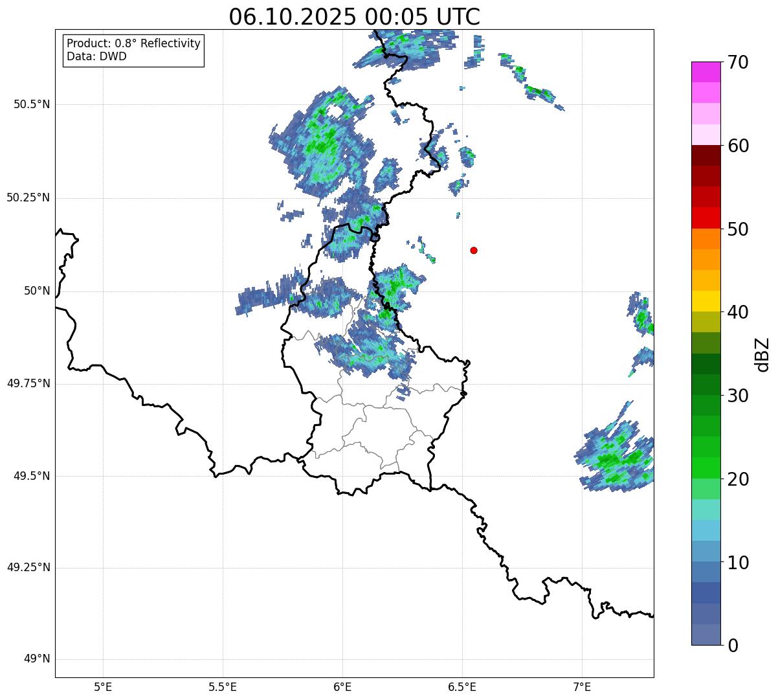Click colorbar tick label 50
778x700 pixels.
738,229
